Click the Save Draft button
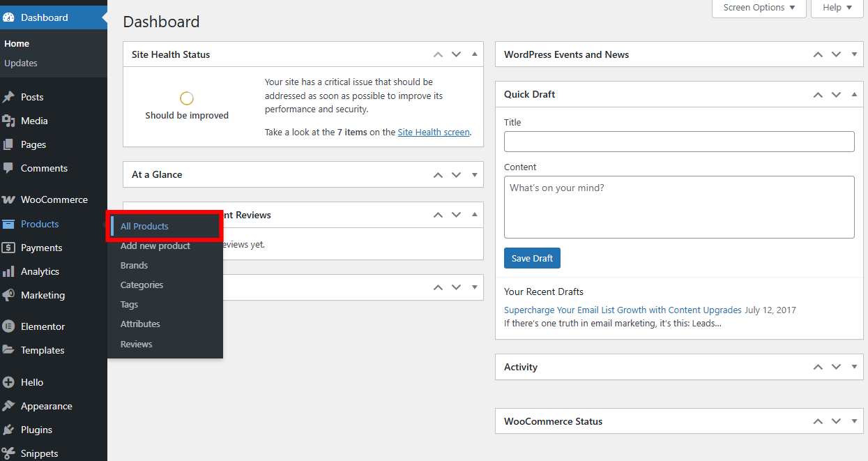 [x=532, y=257]
